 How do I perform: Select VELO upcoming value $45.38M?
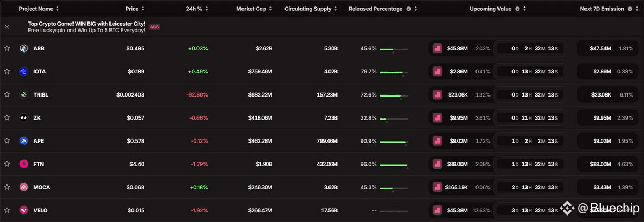point(457,210)
